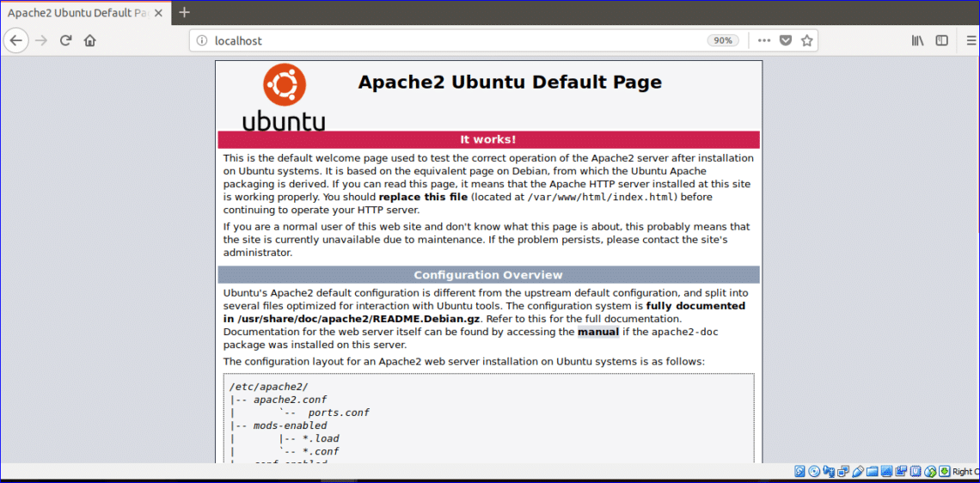980x483 pixels.
Task: Click the VirtualBox network adapters icon
Action: 843,471
